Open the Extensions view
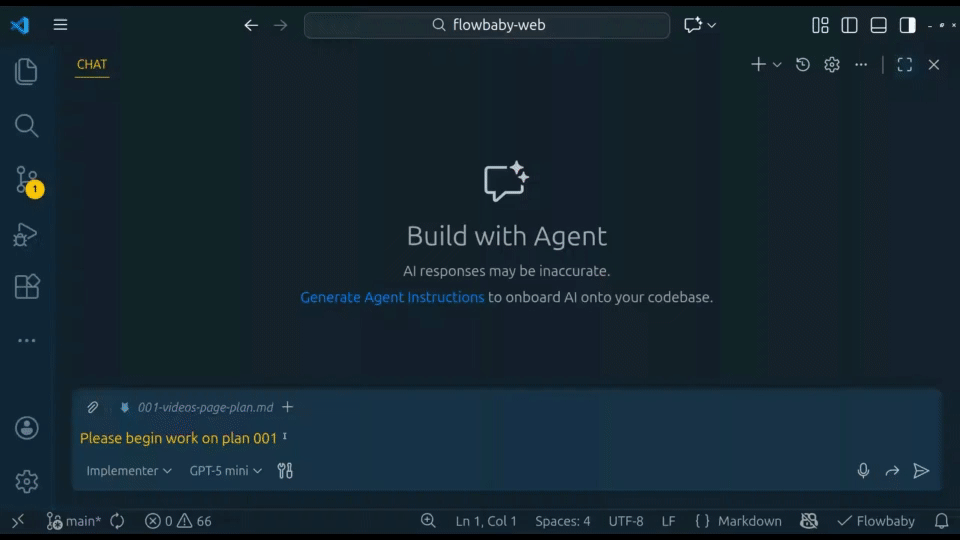Viewport: 960px width, 540px height. [x=26, y=287]
